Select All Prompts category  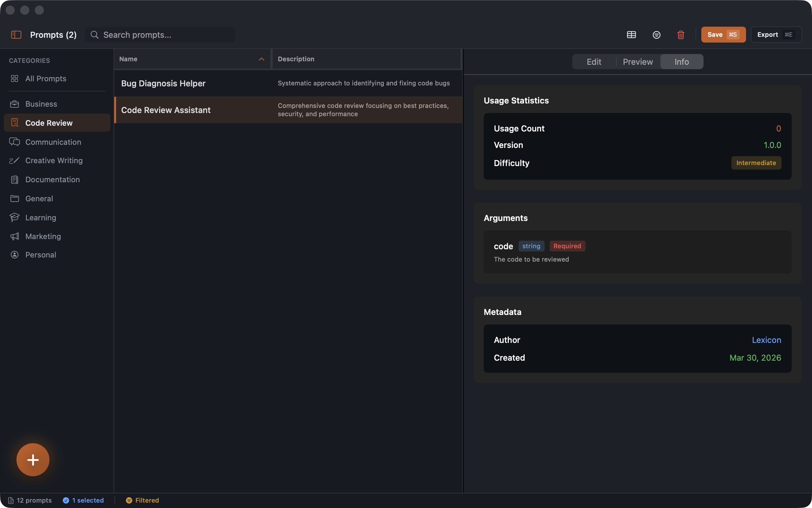click(x=57, y=78)
